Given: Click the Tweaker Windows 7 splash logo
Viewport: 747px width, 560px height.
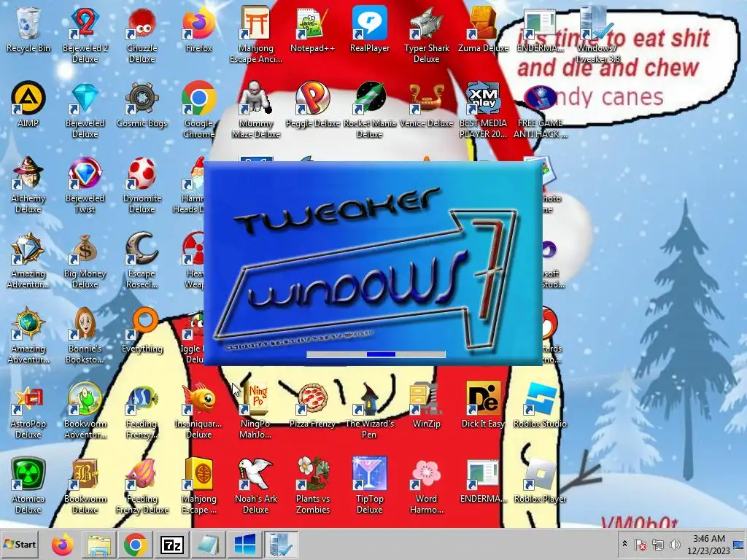Looking at the screenshot, I should coord(373,264).
